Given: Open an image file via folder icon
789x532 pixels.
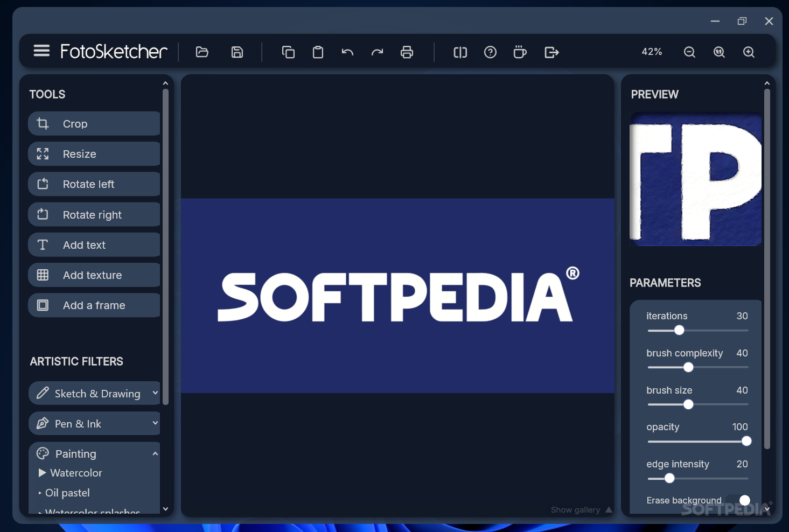Looking at the screenshot, I should [x=202, y=52].
